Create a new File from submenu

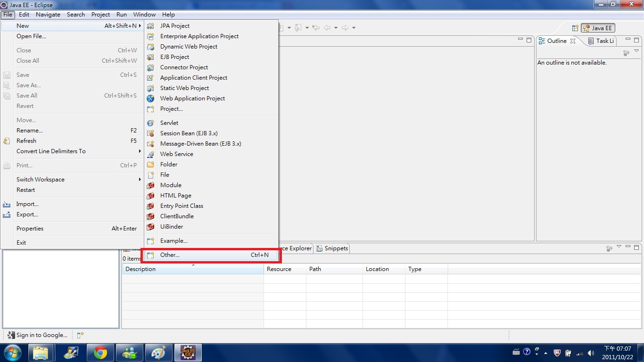211,175
